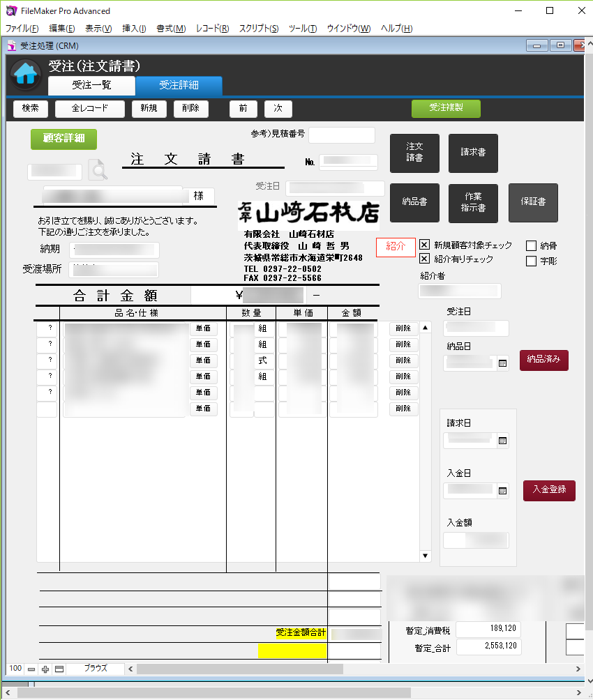Click 入金登録 red button
This screenshot has height=700, width=593.
click(x=549, y=490)
